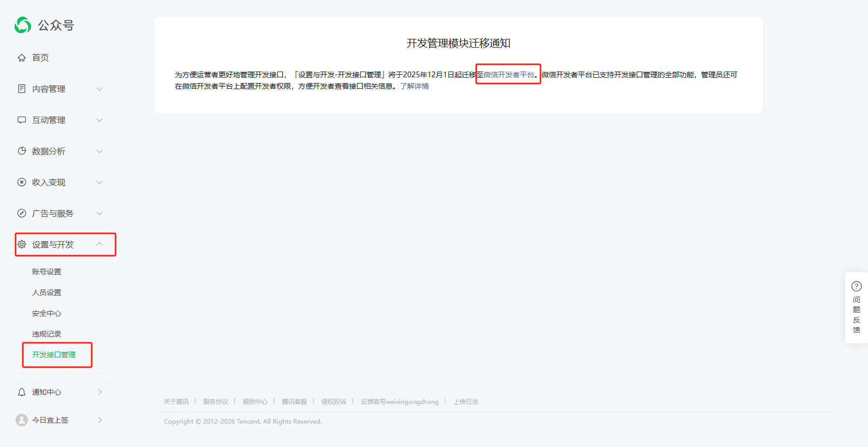
Task: Expand the 互动管理 chevron
Action: pos(99,120)
